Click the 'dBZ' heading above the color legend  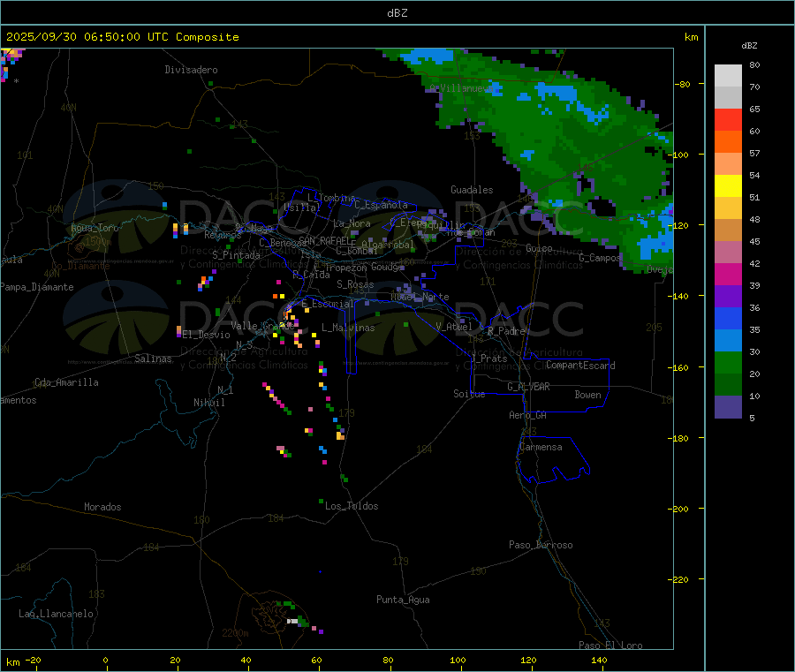point(749,46)
